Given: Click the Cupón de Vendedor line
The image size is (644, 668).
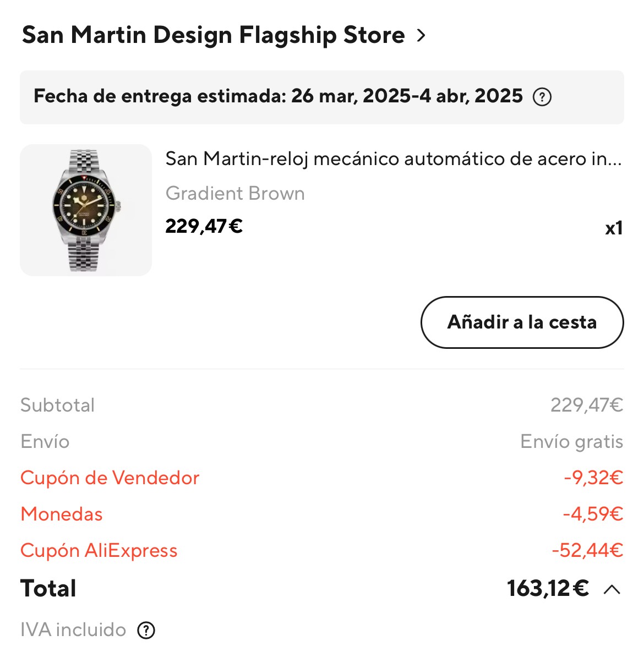Looking at the screenshot, I should click(x=110, y=478).
